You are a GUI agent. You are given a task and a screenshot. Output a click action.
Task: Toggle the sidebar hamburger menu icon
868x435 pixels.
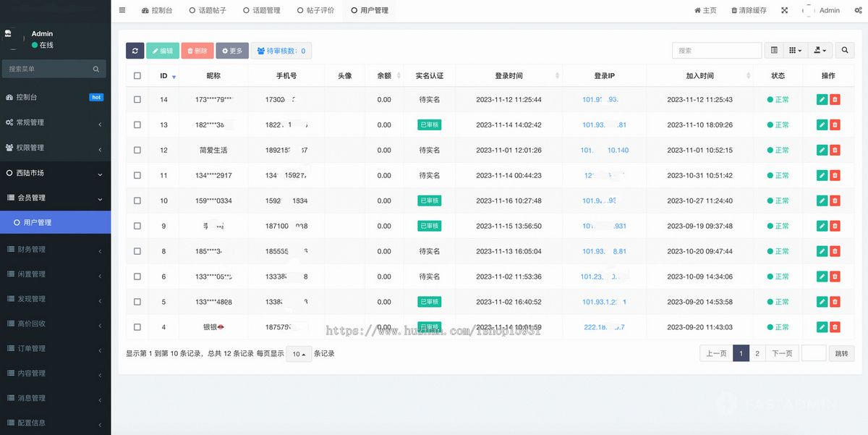point(122,10)
